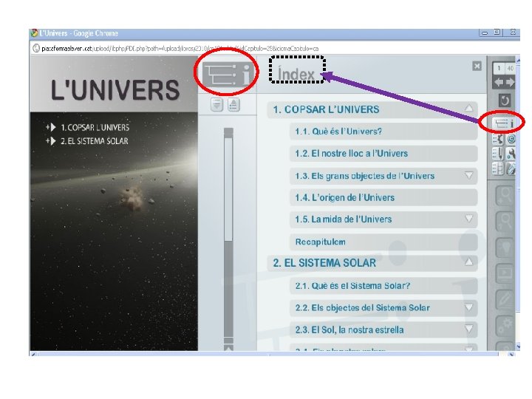
Task: Select the 2.2. Els objectes del Sistema Solar row
Action: click(x=383, y=307)
